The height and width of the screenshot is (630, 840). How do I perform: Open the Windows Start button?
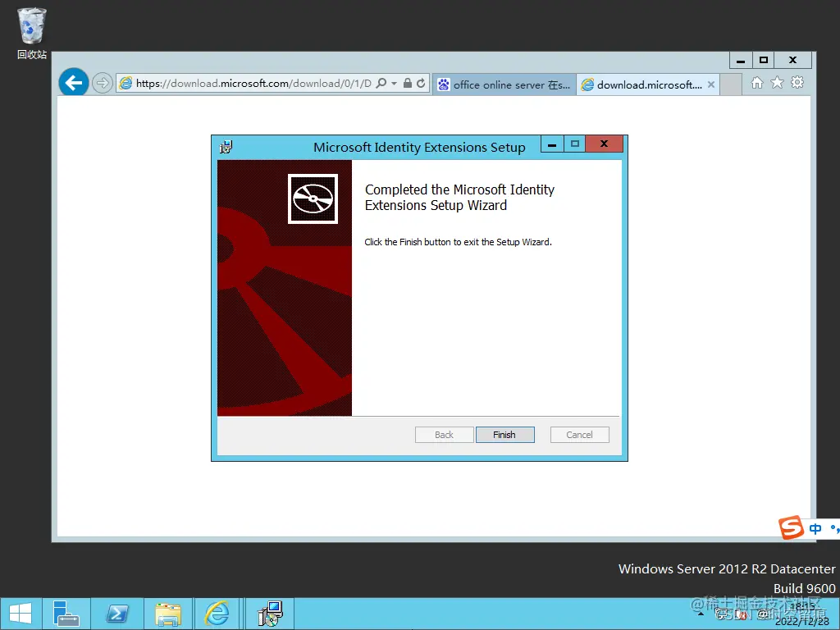[x=21, y=614]
